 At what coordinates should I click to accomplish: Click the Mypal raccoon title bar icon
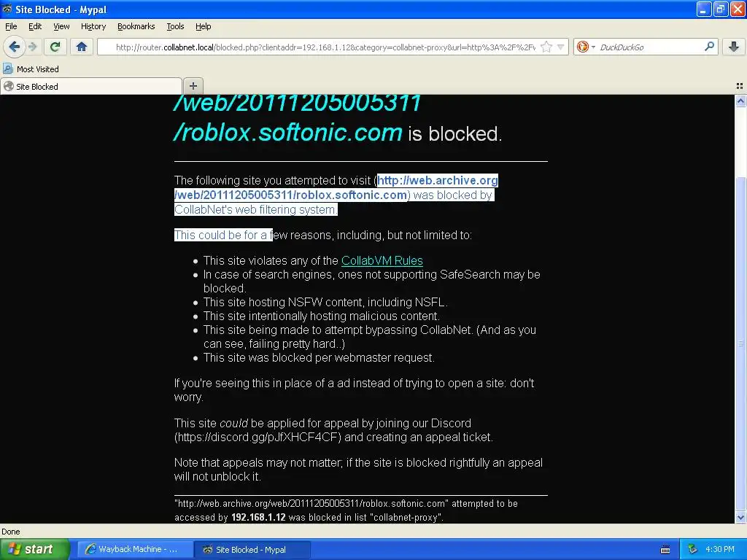[x=7, y=9]
